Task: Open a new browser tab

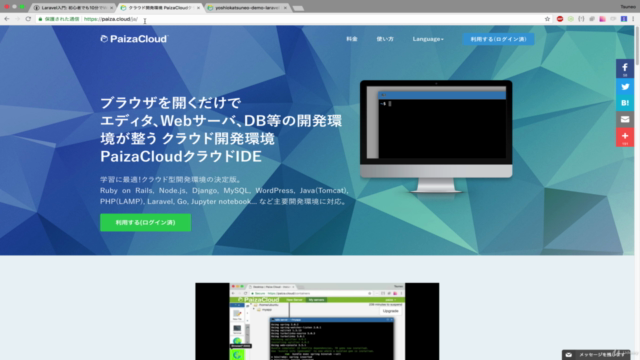Action: pyautogui.click(x=298, y=8)
